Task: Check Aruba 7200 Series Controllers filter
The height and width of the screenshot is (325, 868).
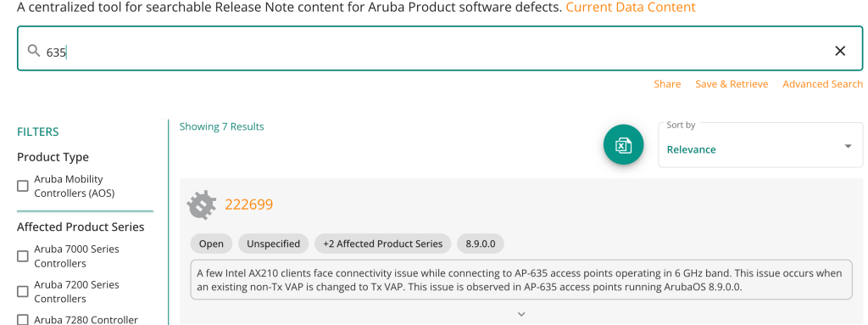Action: click(23, 291)
